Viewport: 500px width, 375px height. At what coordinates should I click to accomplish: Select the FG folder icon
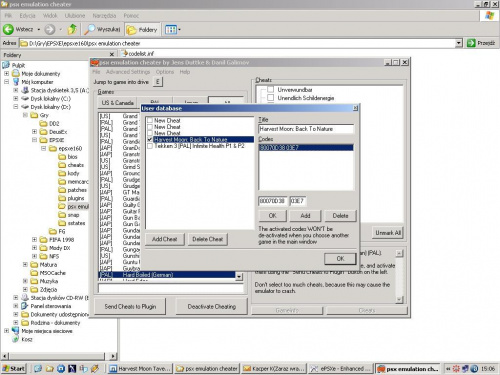coord(53,231)
